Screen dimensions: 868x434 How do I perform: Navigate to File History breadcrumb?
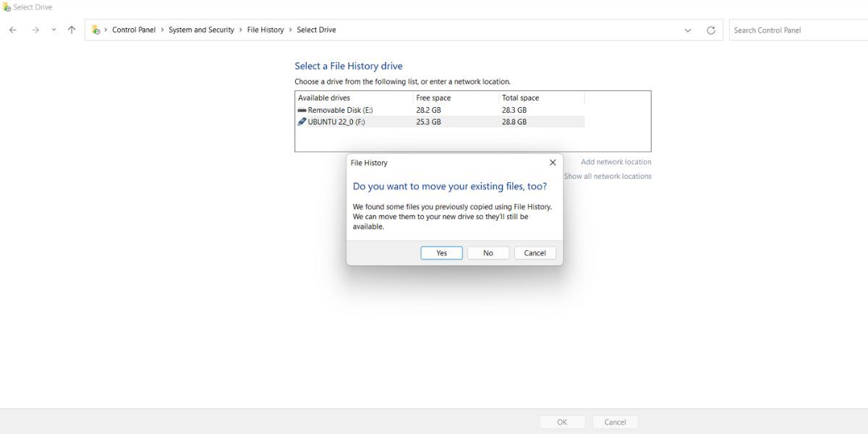pyautogui.click(x=265, y=30)
